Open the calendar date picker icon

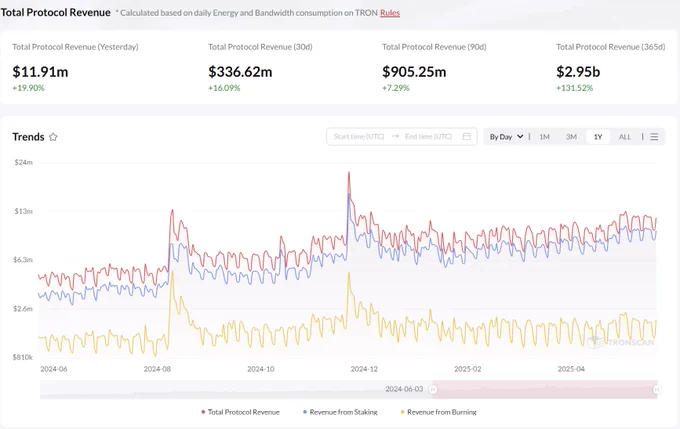pyautogui.click(x=467, y=136)
